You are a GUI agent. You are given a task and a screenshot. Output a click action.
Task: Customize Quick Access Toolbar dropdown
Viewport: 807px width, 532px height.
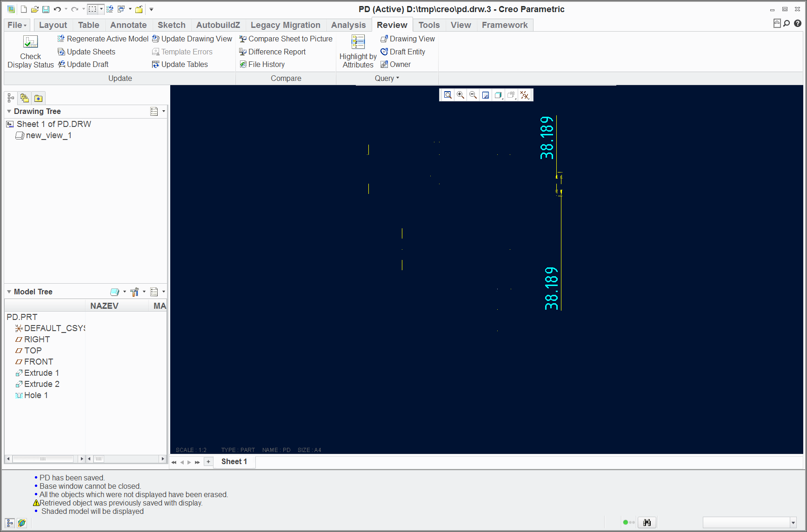(151, 9)
